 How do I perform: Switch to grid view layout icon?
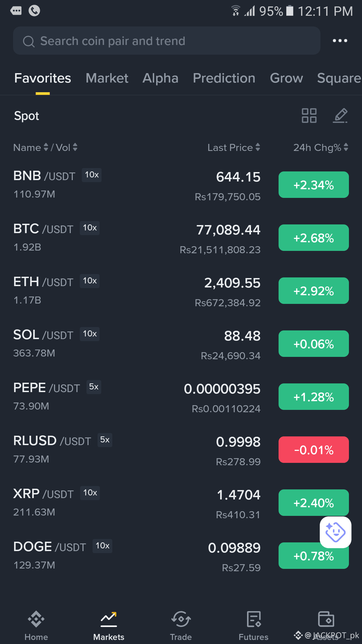pyautogui.click(x=309, y=115)
